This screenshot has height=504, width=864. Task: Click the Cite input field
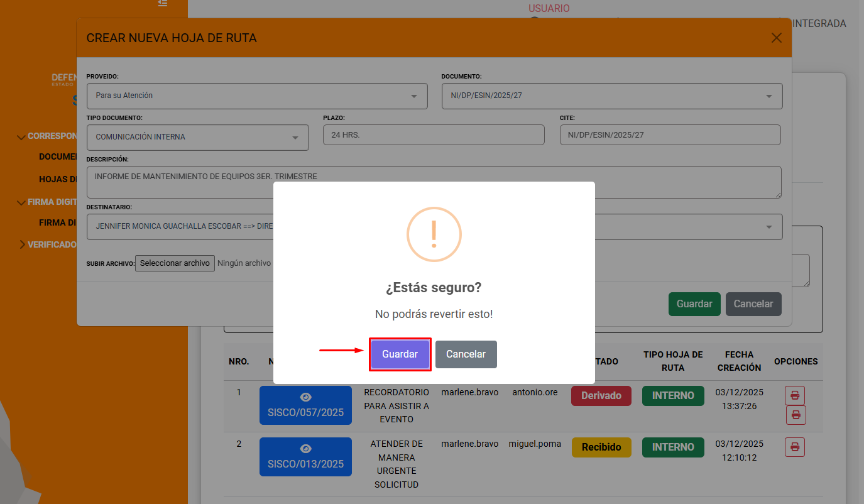pyautogui.click(x=670, y=135)
